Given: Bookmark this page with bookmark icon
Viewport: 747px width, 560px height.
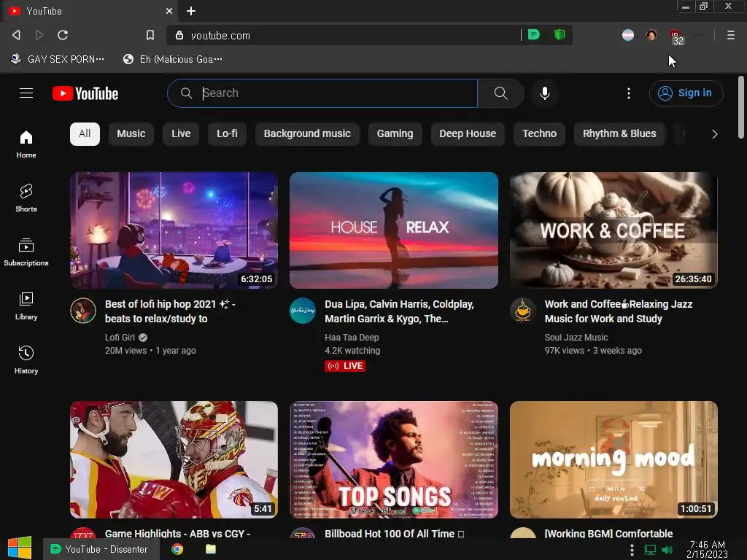Looking at the screenshot, I should (x=150, y=35).
